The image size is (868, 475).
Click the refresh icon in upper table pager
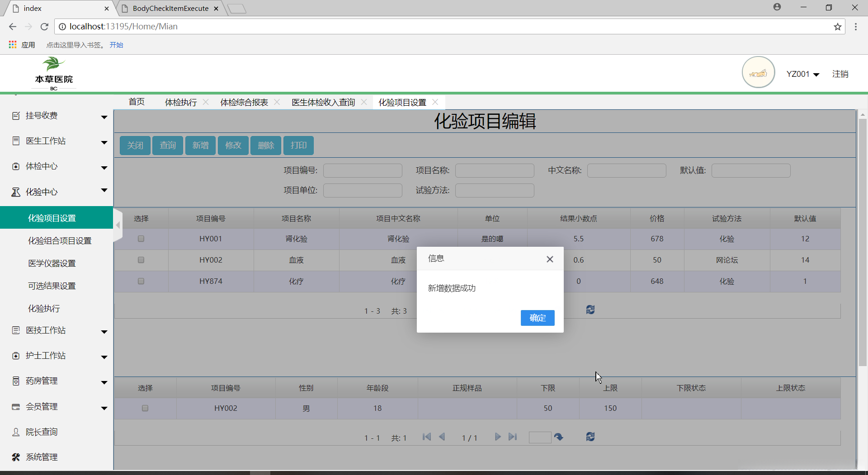click(x=590, y=310)
